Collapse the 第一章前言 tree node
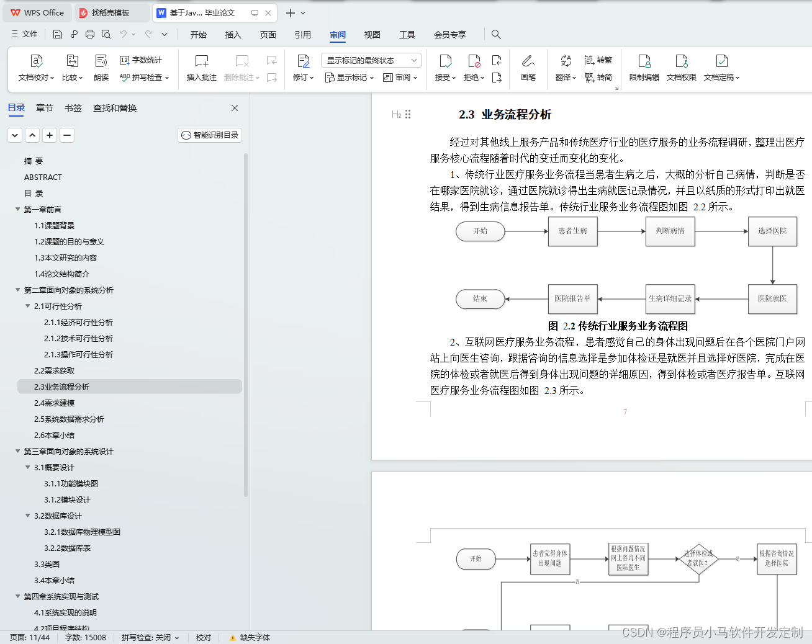The height and width of the screenshot is (644, 812). [18, 209]
